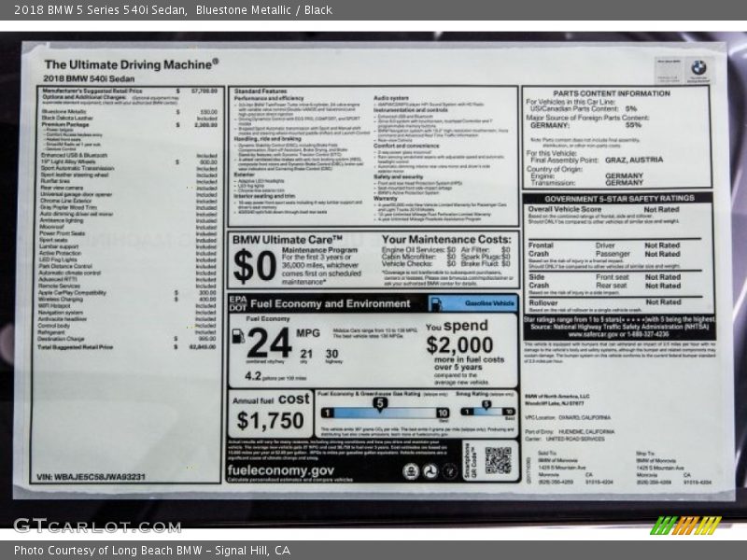Click 'Overall Vehicle Score' rating row
747x560 pixels.
pos(603,209)
